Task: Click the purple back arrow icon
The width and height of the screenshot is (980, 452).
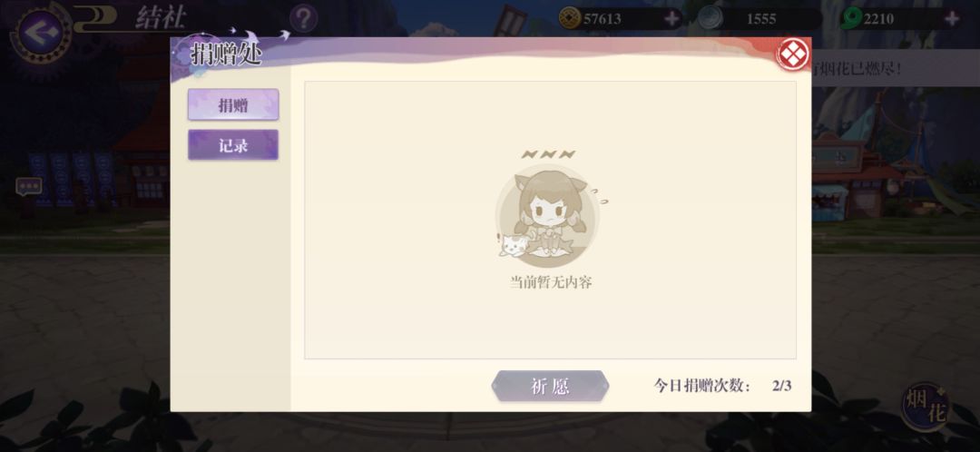Action: coord(41,31)
